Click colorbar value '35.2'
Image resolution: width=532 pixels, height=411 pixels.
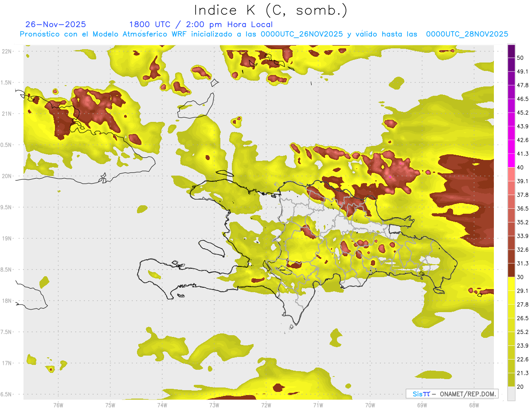click(523, 222)
